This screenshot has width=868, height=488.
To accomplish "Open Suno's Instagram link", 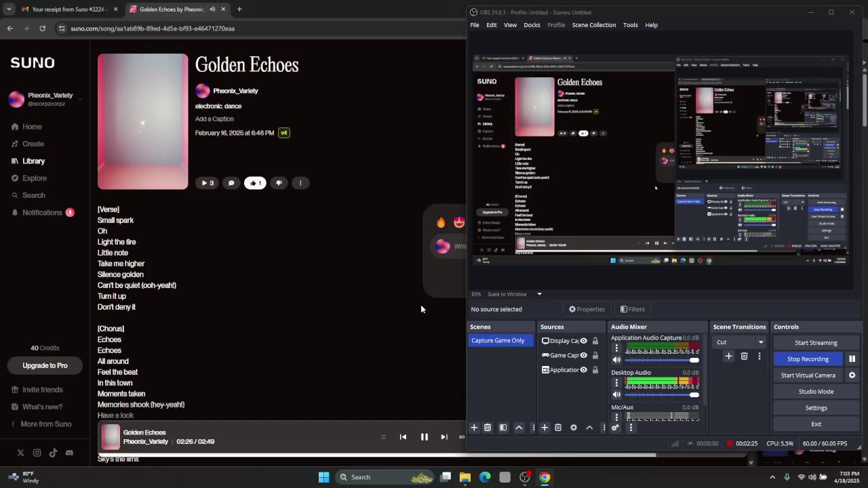I will click(37, 453).
